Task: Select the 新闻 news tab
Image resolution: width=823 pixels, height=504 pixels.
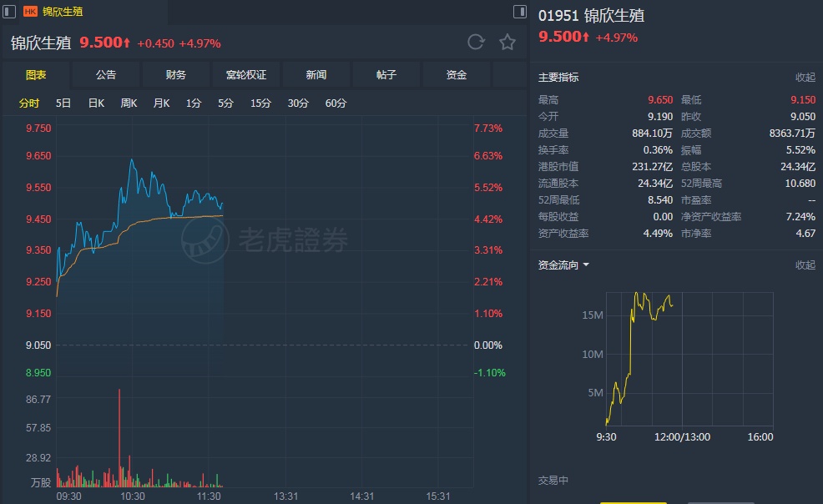Action: pyautogui.click(x=316, y=75)
